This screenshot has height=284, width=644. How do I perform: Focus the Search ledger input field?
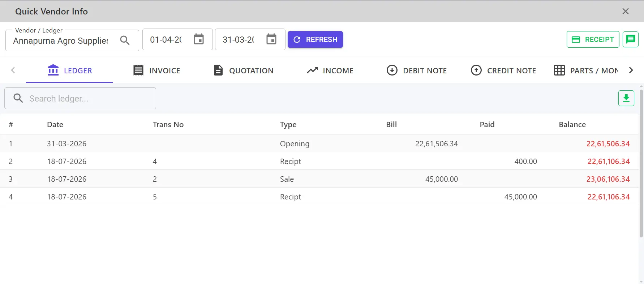[80, 98]
